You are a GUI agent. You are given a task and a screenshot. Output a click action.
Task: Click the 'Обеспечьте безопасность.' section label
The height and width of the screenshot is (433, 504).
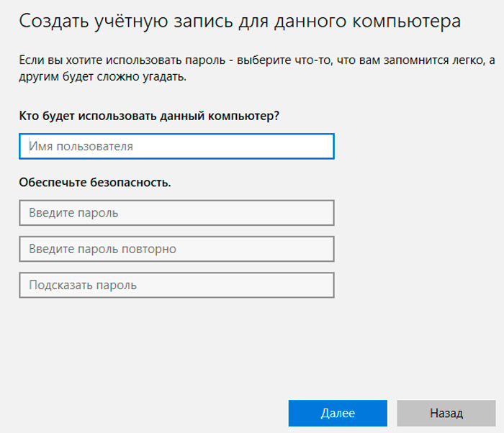(95, 183)
